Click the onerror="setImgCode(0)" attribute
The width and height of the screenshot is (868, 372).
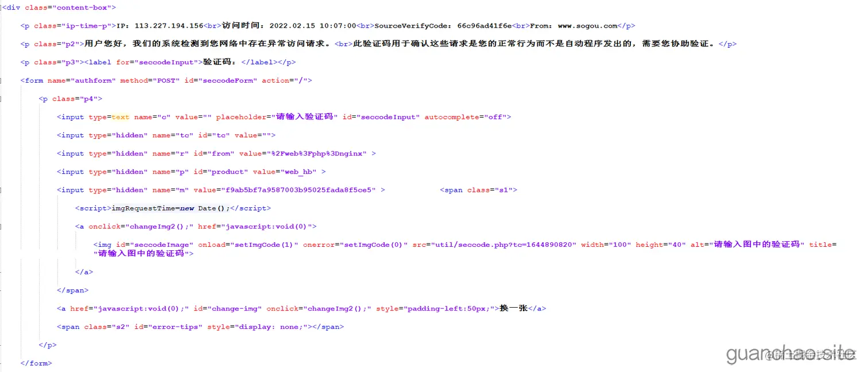pos(355,245)
